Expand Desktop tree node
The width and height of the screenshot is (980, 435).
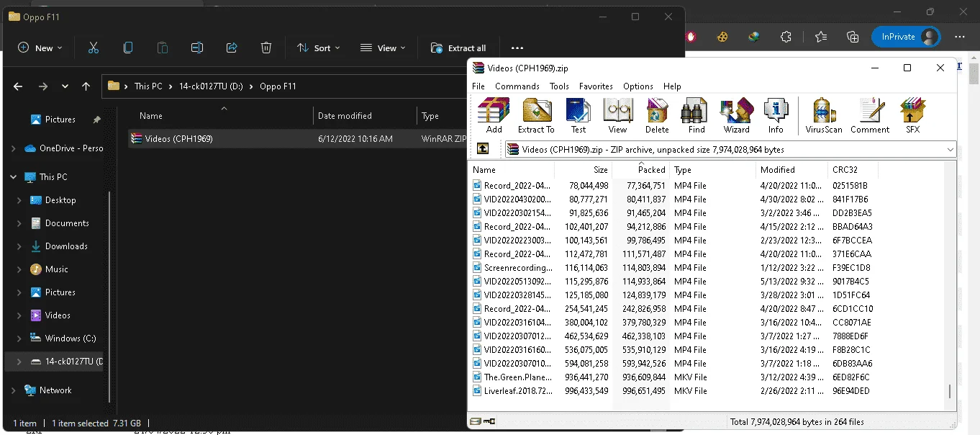click(19, 200)
